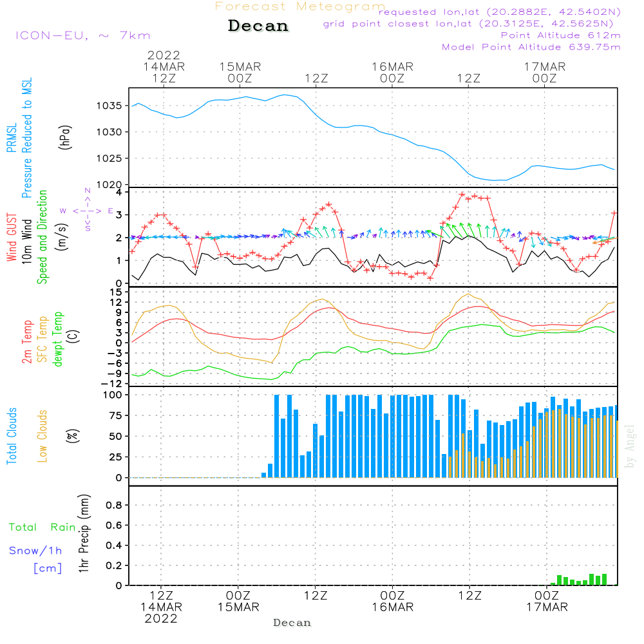644x644 pixels.
Task: Click the wind gust peak near 16MAR 12Z
Action: [x=462, y=194]
